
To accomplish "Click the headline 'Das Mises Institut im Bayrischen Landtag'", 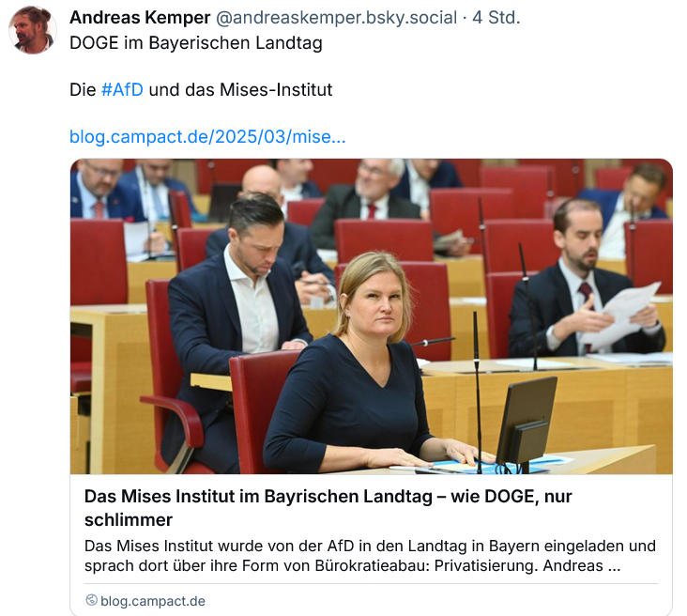I will point(258,497).
